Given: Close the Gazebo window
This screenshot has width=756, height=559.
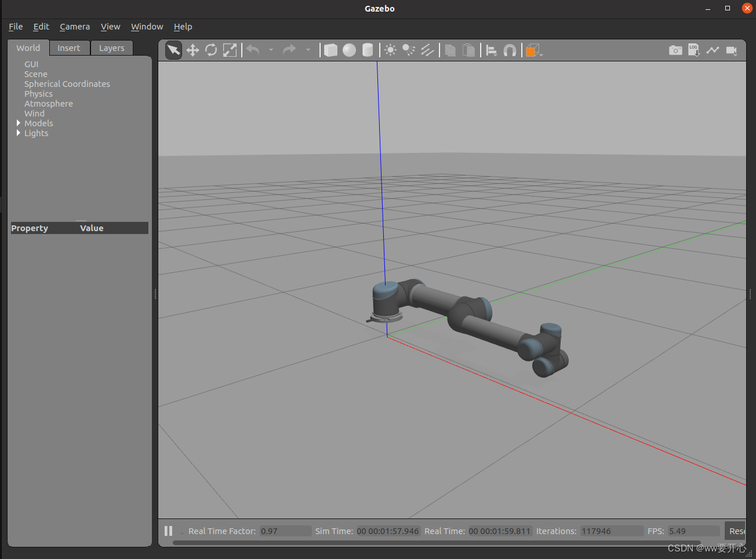Looking at the screenshot, I should click(747, 8).
